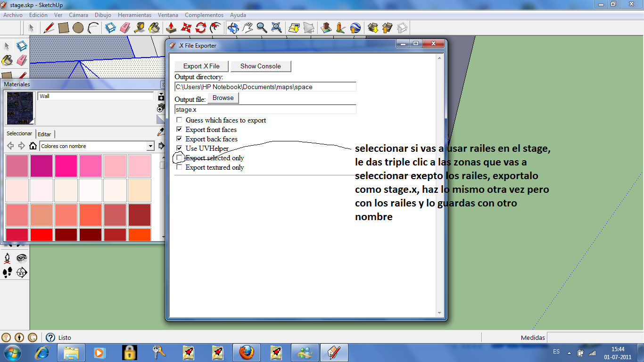The width and height of the screenshot is (644, 362).
Task: Pick the Eraser tool
Action: coord(124,28)
